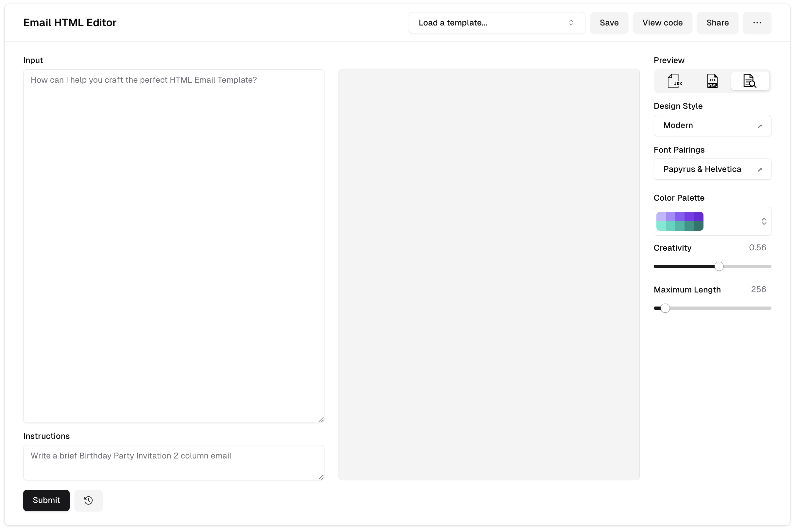Click the View code button
This screenshot has width=798, height=532.
pyautogui.click(x=662, y=23)
